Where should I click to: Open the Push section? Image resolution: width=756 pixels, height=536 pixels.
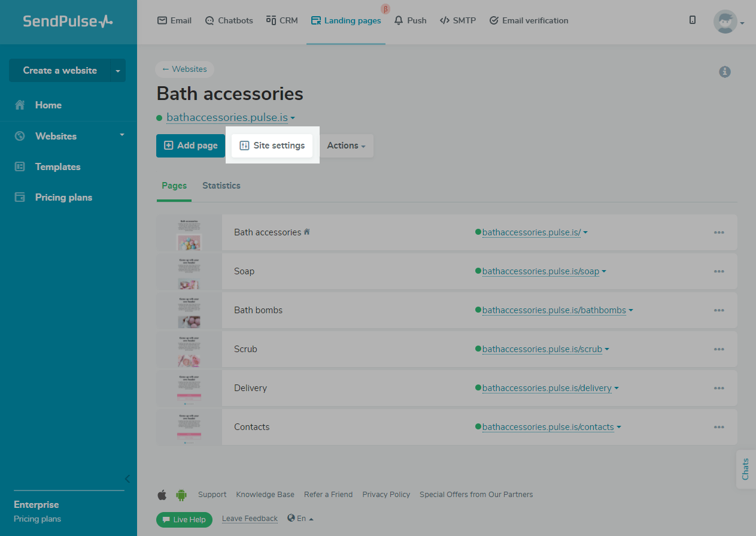tap(410, 20)
